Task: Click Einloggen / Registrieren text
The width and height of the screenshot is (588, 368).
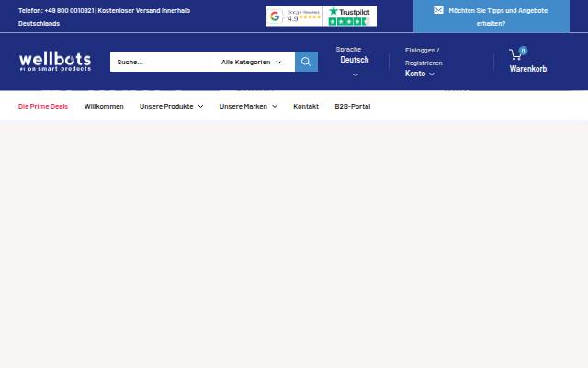Action: [x=424, y=56]
